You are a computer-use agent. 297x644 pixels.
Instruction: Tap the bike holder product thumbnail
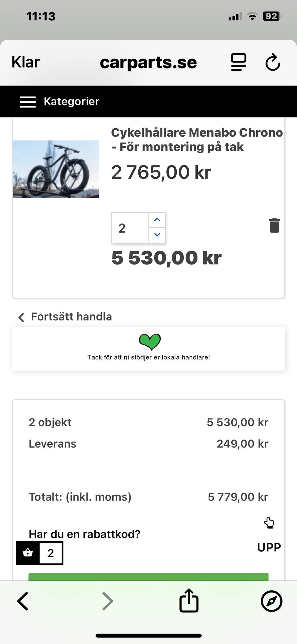pyautogui.click(x=56, y=169)
